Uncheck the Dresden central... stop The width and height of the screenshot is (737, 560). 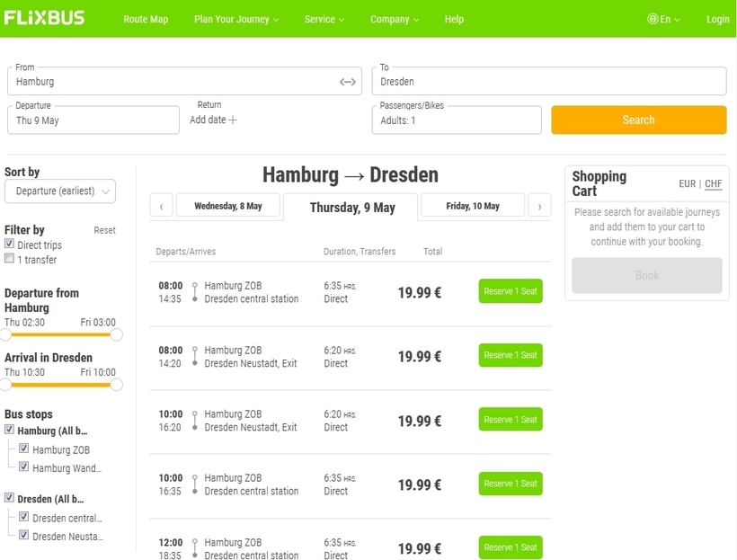click(23, 517)
